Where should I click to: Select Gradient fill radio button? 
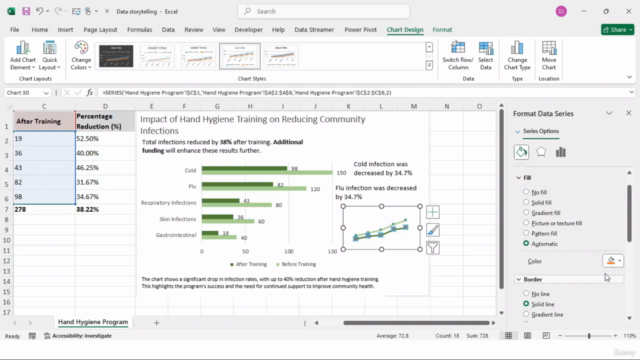click(x=526, y=212)
